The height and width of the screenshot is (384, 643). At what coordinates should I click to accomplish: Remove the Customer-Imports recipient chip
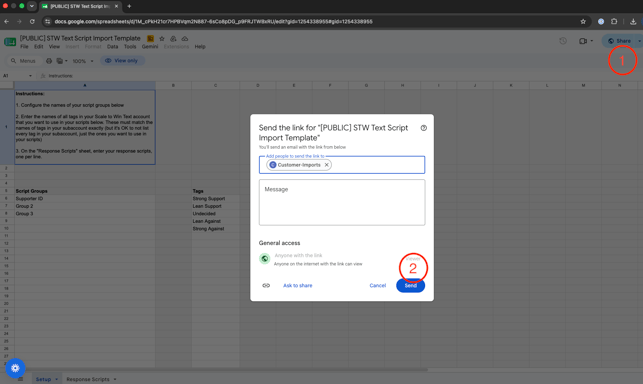326,165
